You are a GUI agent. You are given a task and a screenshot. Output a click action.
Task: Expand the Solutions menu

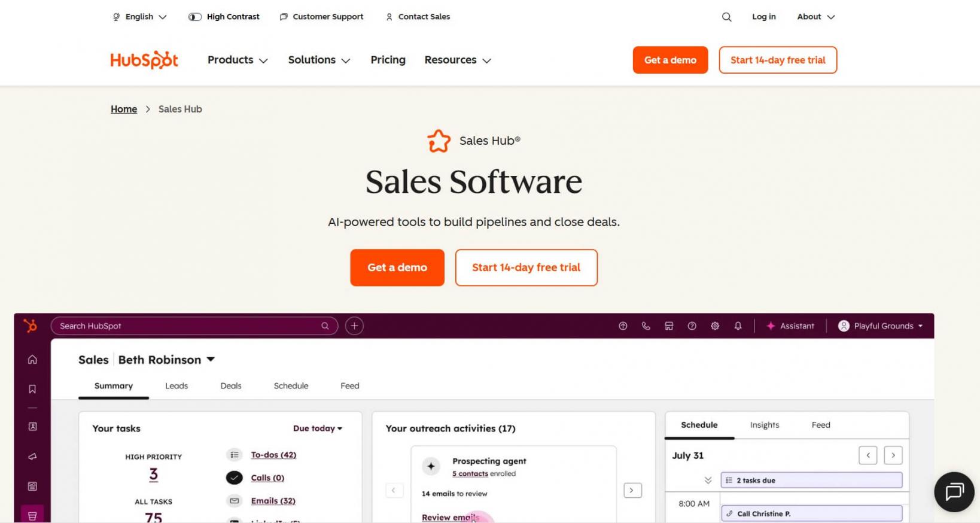pyautogui.click(x=319, y=60)
